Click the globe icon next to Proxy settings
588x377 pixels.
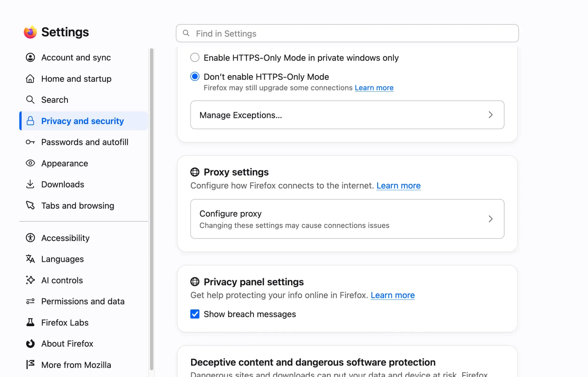click(x=195, y=172)
